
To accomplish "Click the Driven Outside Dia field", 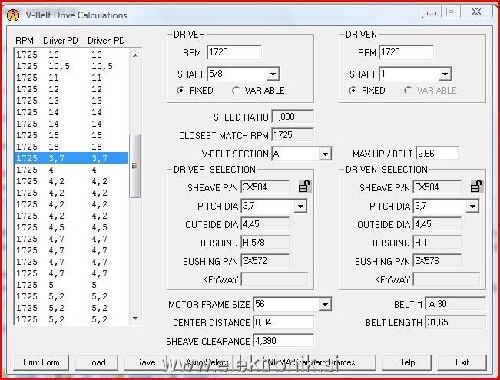I will (437, 224).
